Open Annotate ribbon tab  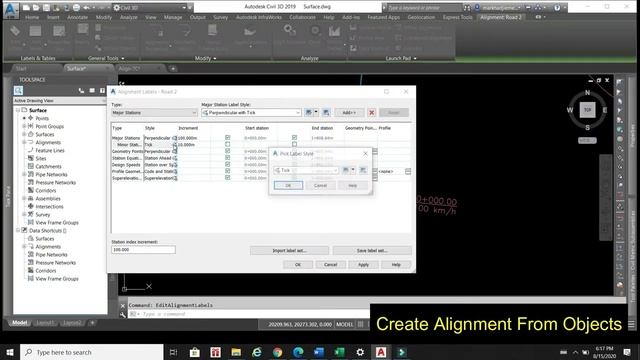[78, 18]
